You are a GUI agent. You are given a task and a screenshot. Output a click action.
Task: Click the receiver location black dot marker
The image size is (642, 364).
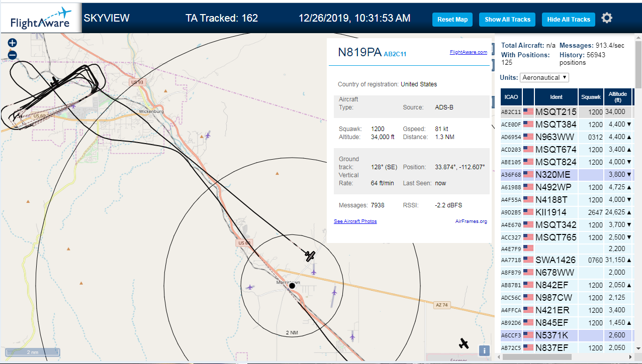click(x=292, y=286)
